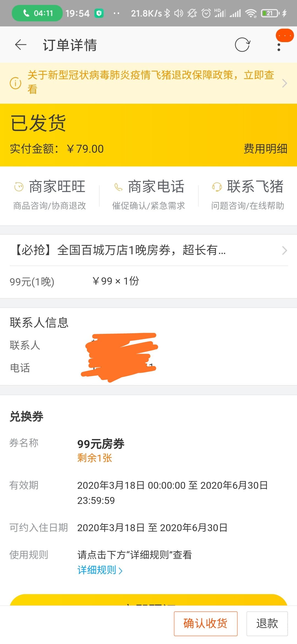The width and height of the screenshot is (297, 644).
Task: Tap the 商家电话 phone icon
Action: pyautogui.click(x=118, y=187)
